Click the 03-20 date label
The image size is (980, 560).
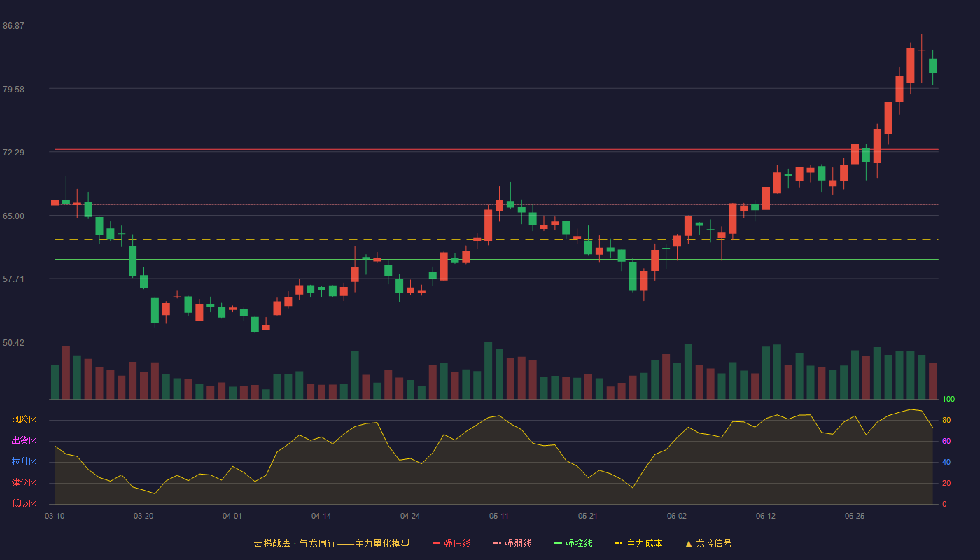pos(143,516)
